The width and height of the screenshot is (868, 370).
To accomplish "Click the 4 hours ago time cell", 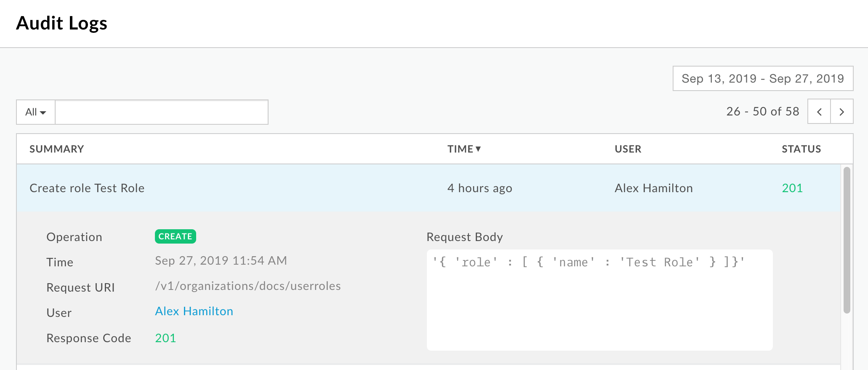I will [479, 188].
